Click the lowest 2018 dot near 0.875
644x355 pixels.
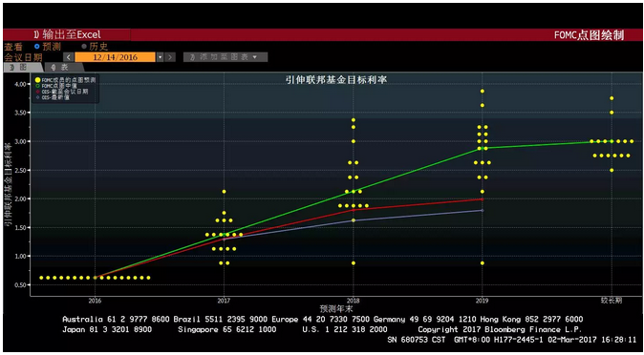[354, 263]
